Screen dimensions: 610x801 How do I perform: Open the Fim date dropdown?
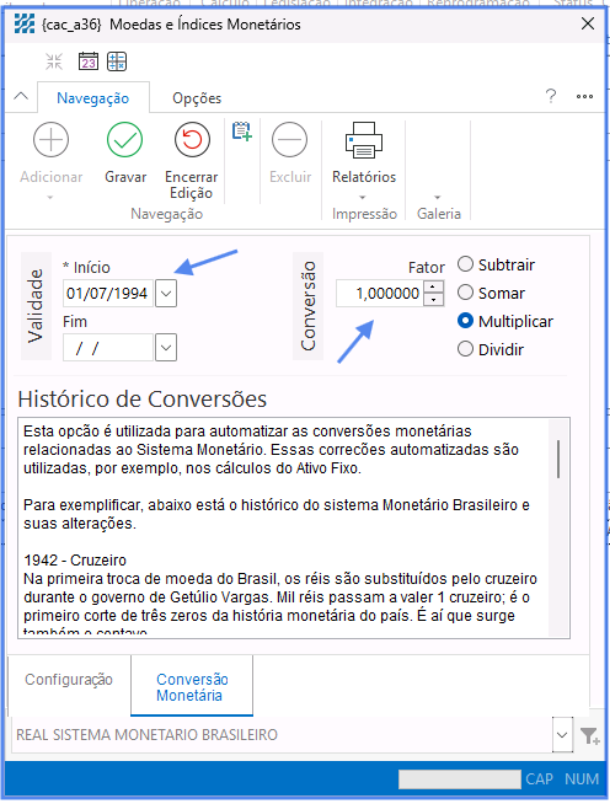(x=166, y=347)
